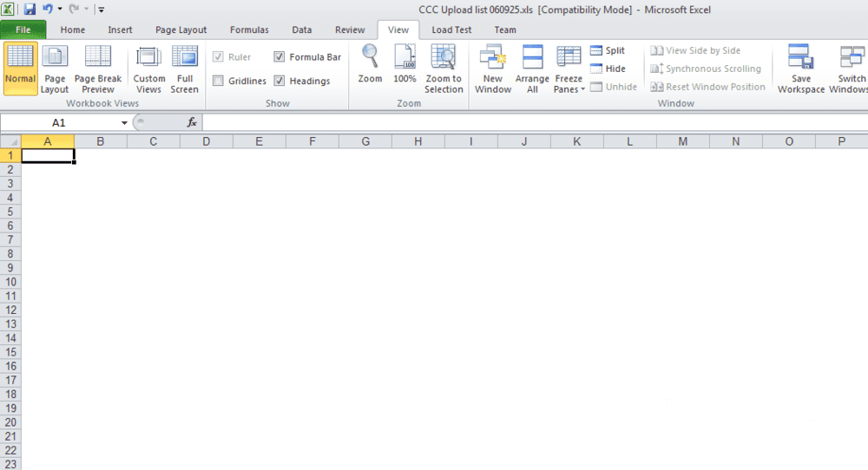Click the Unhide window command
This screenshot has width=868, height=470.
[614, 87]
